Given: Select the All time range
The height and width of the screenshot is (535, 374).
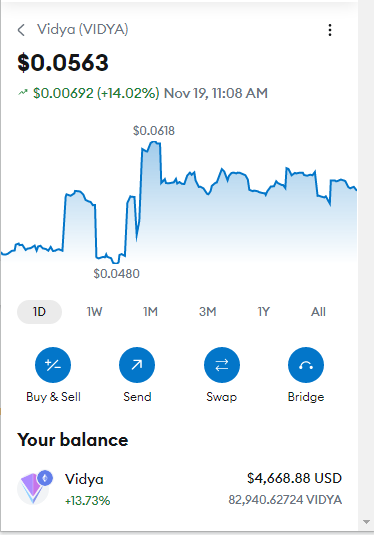Looking at the screenshot, I should coord(318,312).
